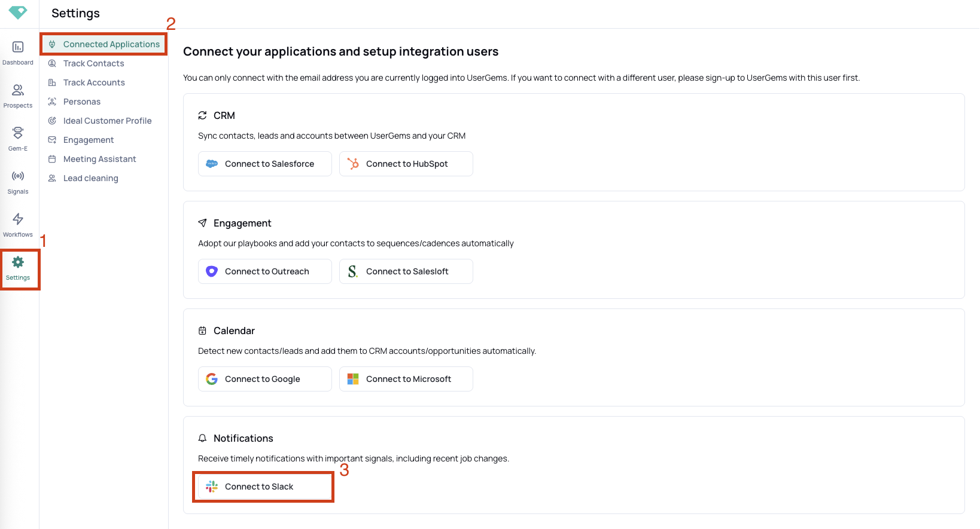The width and height of the screenshot is (980, 529).
Task: Click Connect to HubSpot button
Action: pyautogui.click(x=406, y=164)
